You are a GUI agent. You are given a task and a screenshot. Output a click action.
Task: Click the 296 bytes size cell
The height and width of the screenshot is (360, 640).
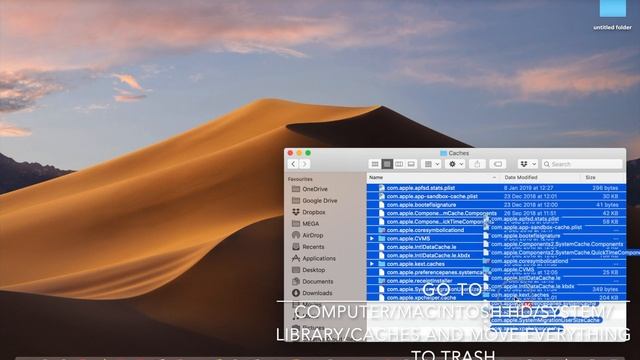tap(605, 188)
